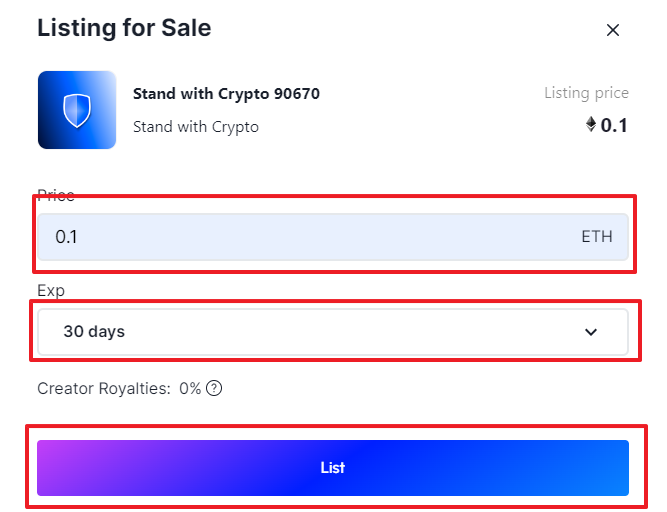Click the 0% royalties value

pos(190,389)
